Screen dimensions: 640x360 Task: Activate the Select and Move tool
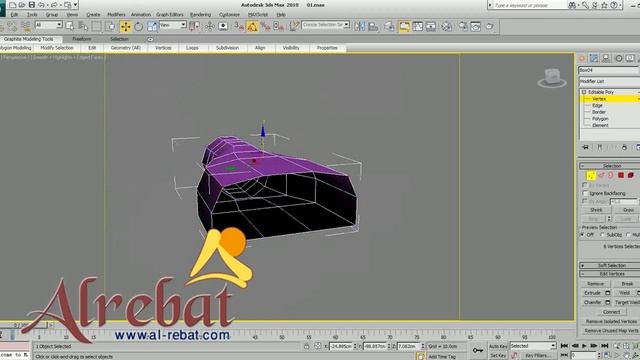tap(125, 27)
